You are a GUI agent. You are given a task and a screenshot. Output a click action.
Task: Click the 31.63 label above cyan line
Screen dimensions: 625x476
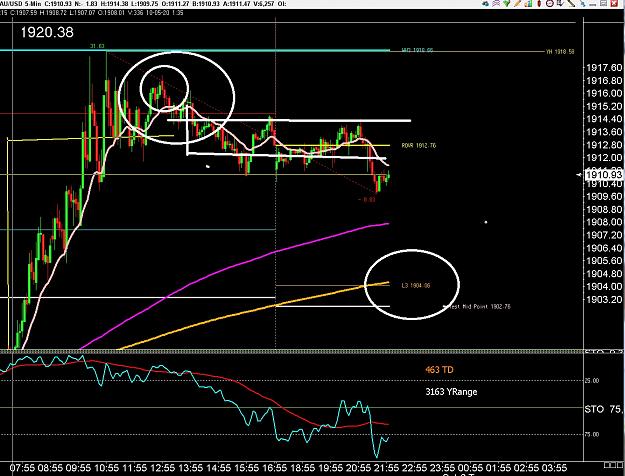[x=97, y=46]
